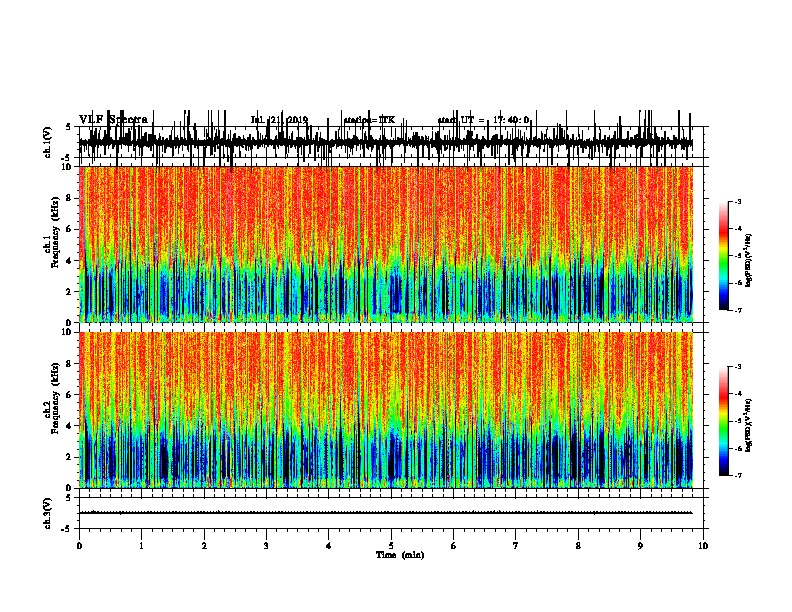792x612 pixels.
Task: Click time axis tick label '6'
Action: click(453, 546)
